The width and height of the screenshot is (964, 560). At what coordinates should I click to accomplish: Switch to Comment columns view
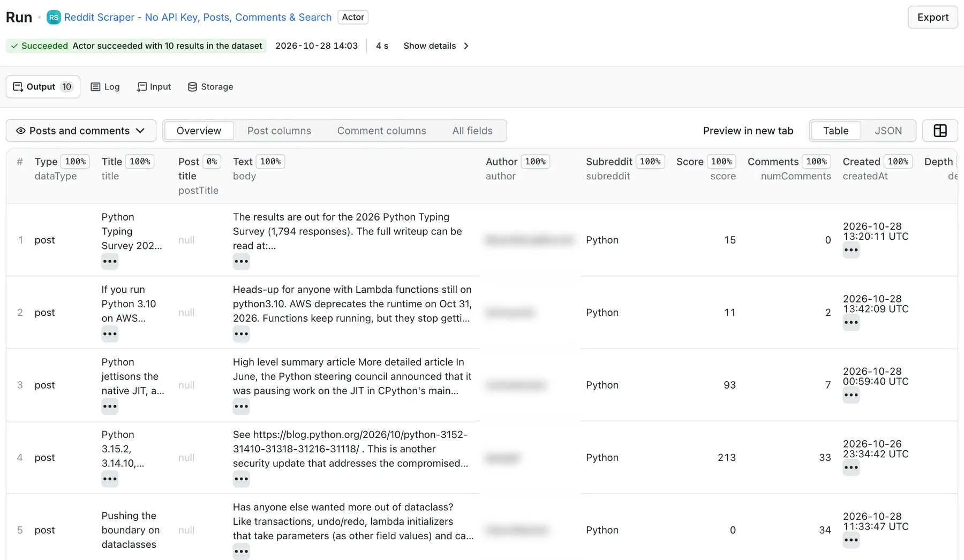(x=381, y=131)
